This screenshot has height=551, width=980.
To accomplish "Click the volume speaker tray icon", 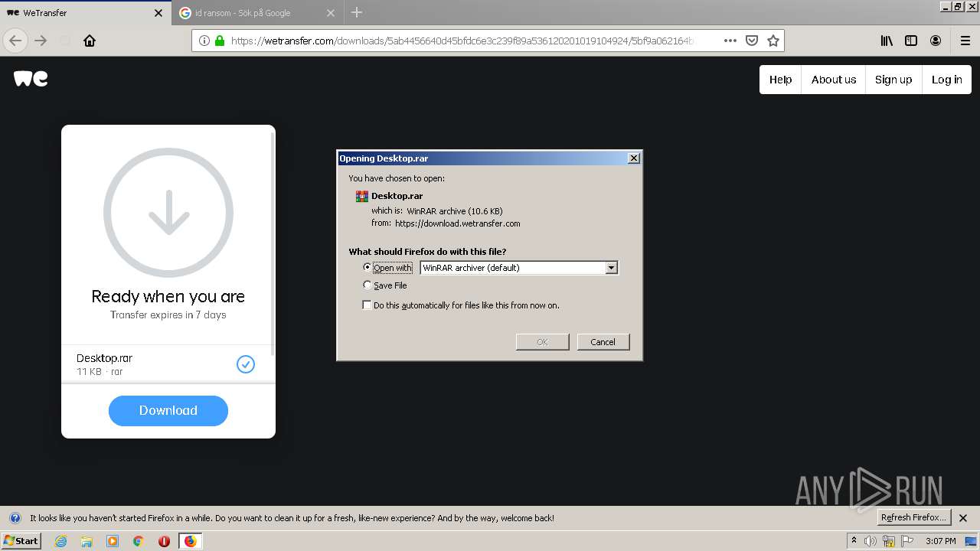I will point(871,541).
